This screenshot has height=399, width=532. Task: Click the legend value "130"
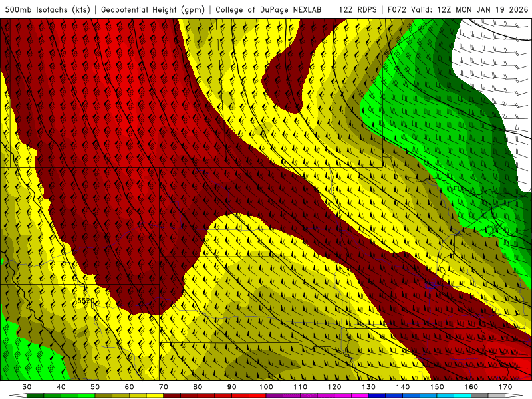[x=368, y=387]
